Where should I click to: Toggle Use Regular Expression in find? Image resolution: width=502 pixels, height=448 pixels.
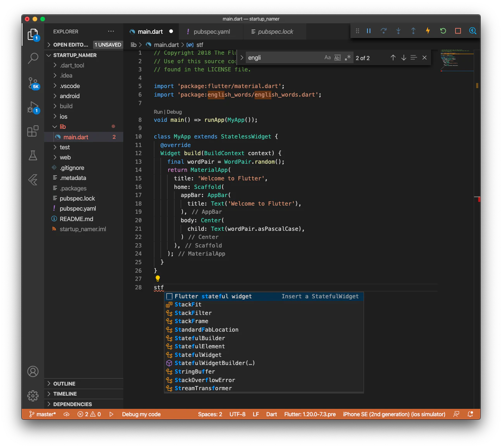pyautogui.click(x=348, y=58)
